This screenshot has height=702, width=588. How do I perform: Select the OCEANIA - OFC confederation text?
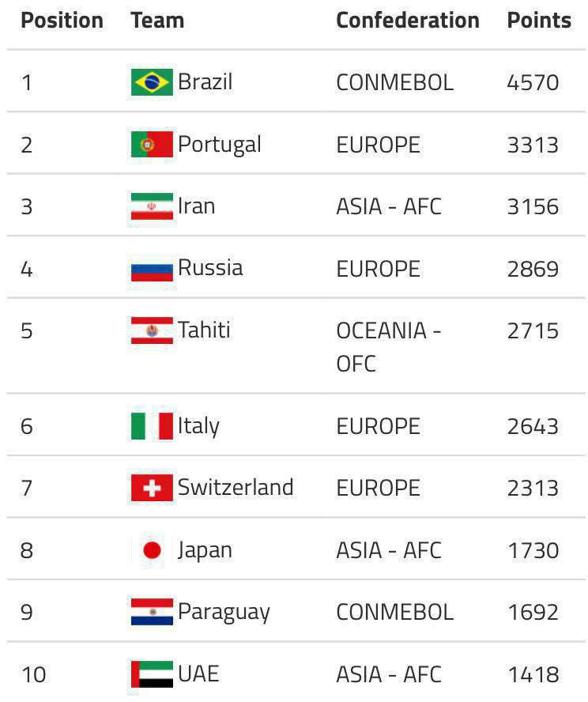(x=388, y=347)
